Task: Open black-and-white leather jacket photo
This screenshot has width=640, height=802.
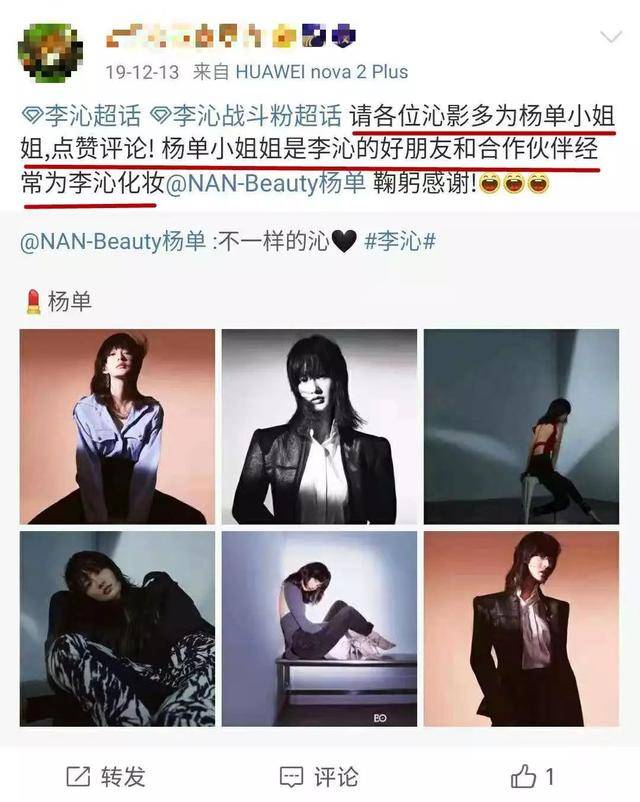Action: click(319, 427)
